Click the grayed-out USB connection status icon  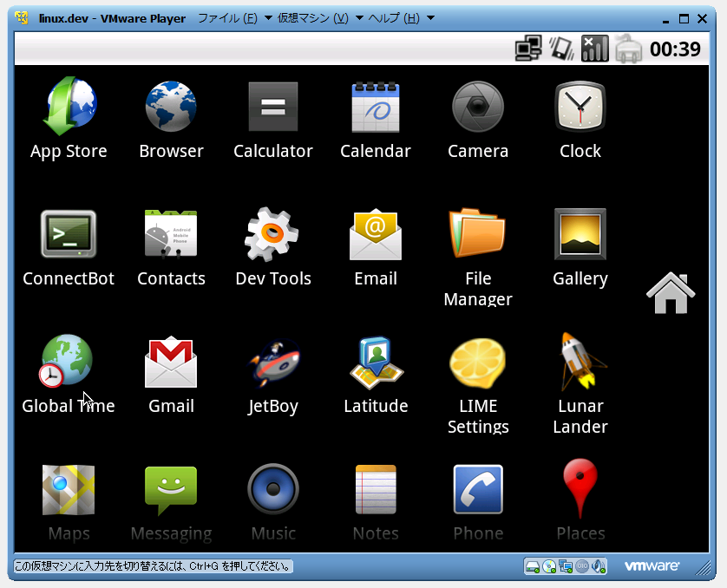(628, 49)
